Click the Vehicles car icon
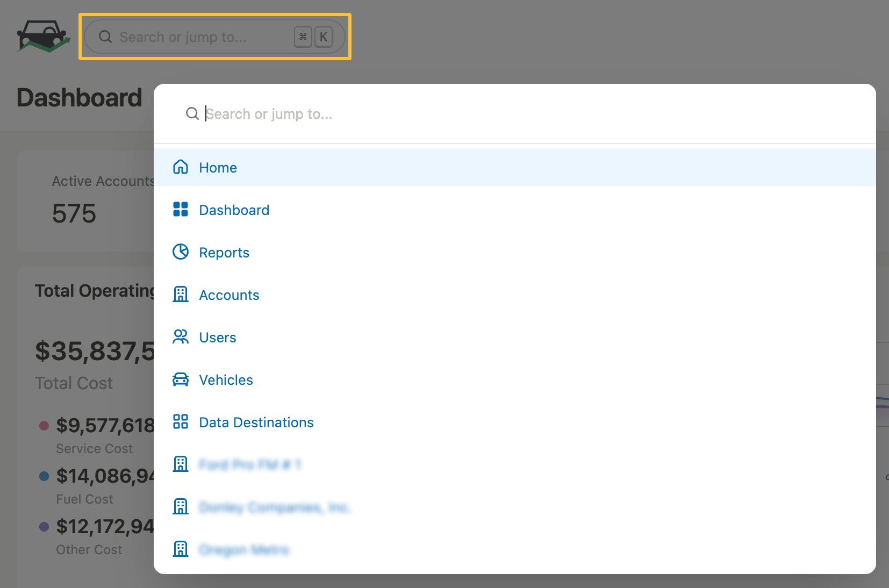This screenshot has height=588, width=889. tap(181, 379)
